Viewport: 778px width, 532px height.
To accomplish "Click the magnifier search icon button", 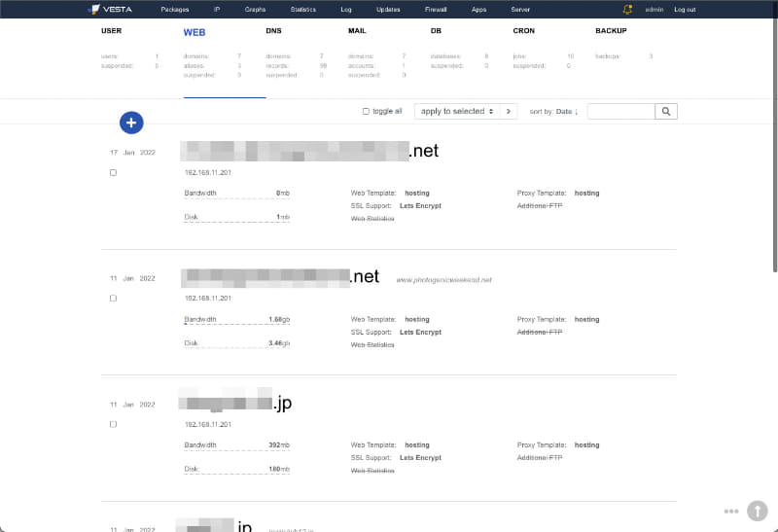I will point(666,111).
